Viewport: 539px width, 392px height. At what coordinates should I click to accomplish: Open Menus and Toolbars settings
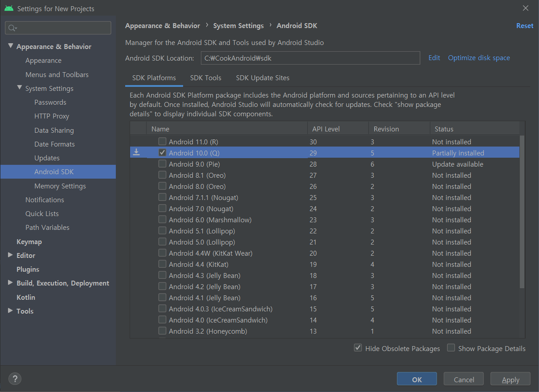click(x=57, y=74)
